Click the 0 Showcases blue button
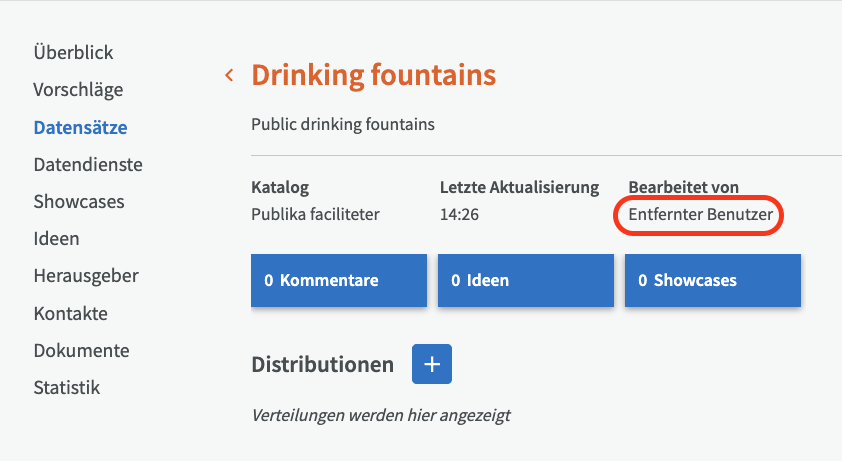This screenshot has width=842, height=461. click(x=713, y=280)
